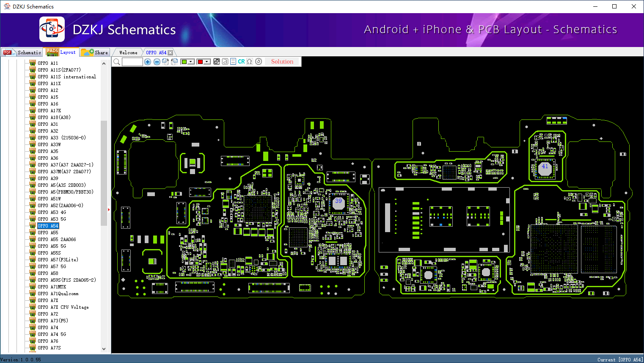Open 'OPPO A73(F5)' layout entry
Image resolution: width=644 pixels, height=363 pixels.
53,321
